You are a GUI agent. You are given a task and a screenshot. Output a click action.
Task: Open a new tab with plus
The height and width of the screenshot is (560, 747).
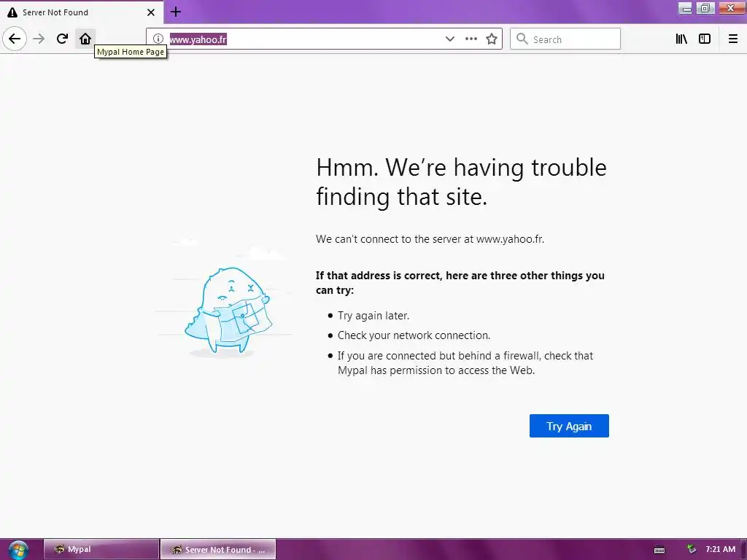coord(176,12)
